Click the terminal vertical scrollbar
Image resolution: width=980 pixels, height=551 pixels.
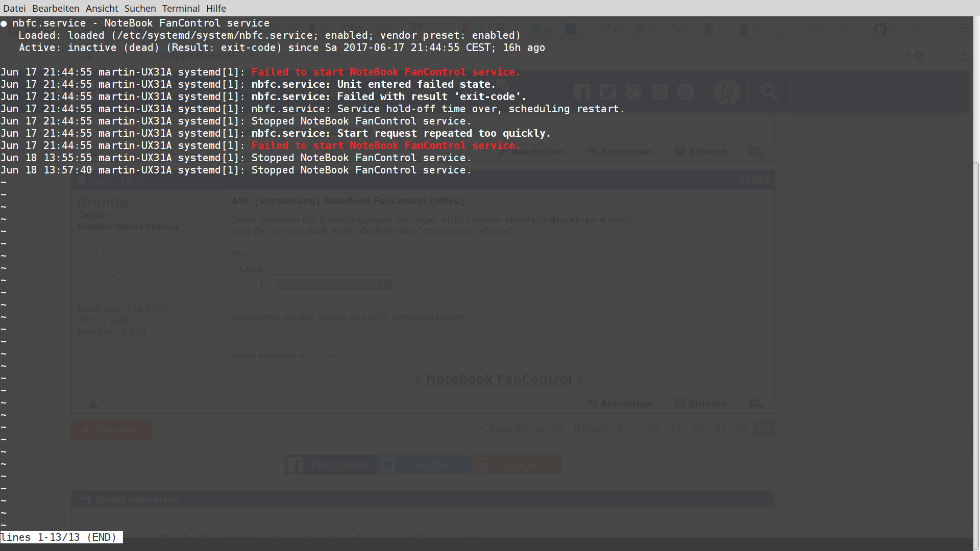click(x=976, y=347)
